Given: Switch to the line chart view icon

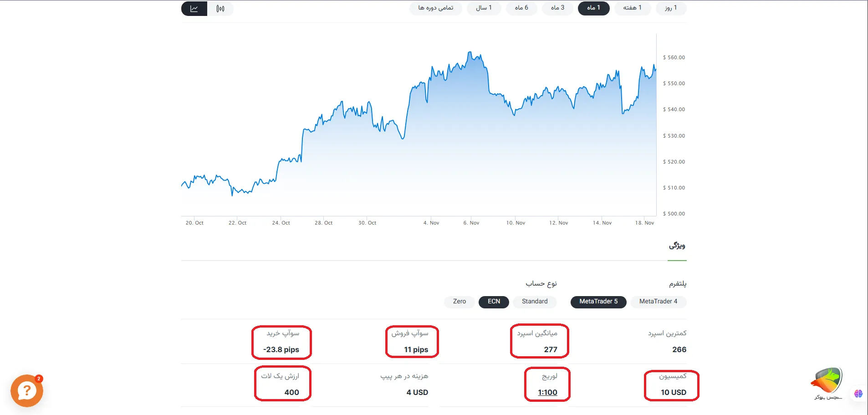Looking at the screenshot, I should click(194, 9).
